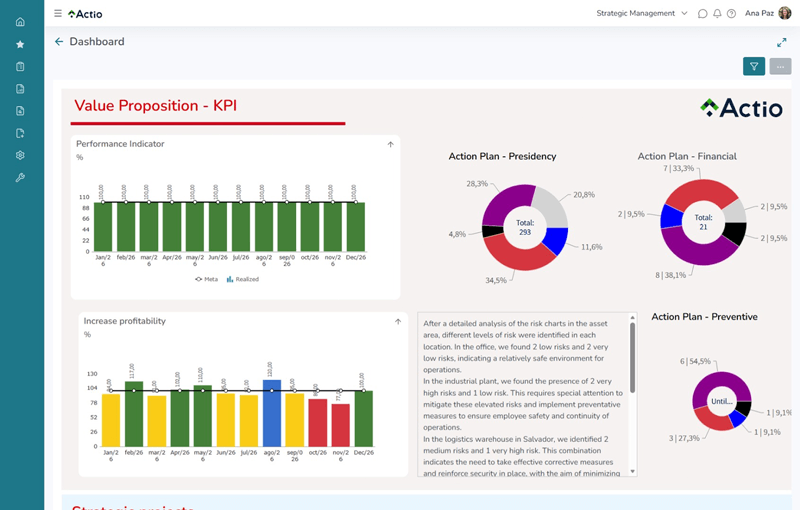Click the green feb/26 bar in profitability chart

point(134,414)
